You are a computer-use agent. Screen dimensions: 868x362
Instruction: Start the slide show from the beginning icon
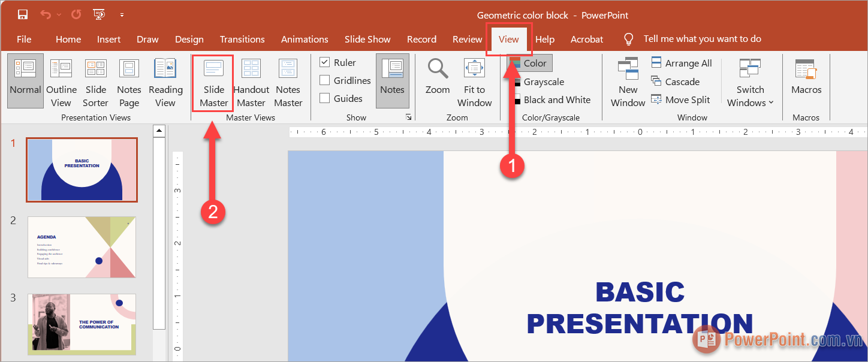pos(100,15)
